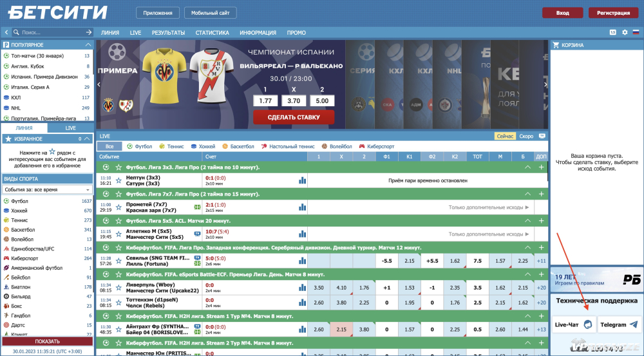This screenshot has width=644, height=356.
Task: Click the live TV icon next to Скоро
Action: point(542,136)
